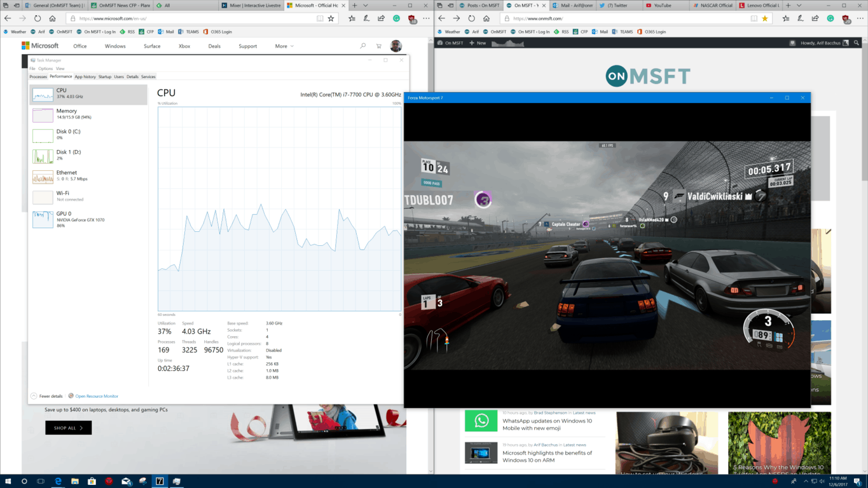
Task: Open the Startup tab in Task Manager
Action: tap(105, 76)
